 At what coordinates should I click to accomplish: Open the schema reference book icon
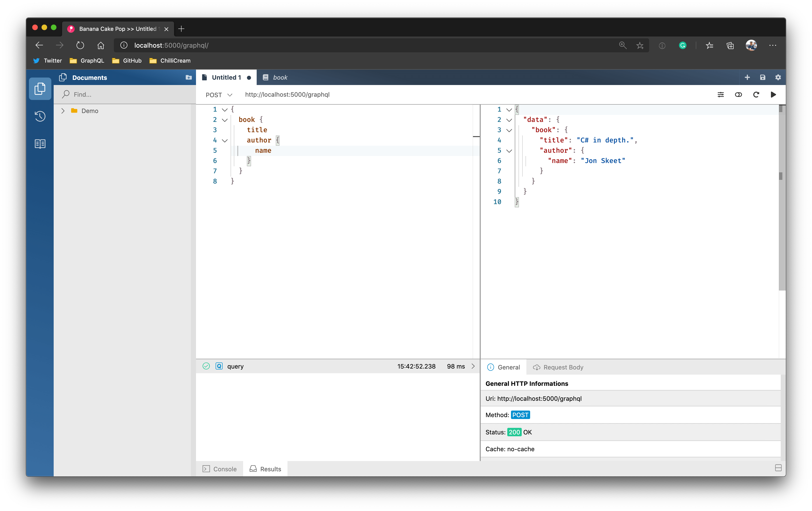(40, 144)
